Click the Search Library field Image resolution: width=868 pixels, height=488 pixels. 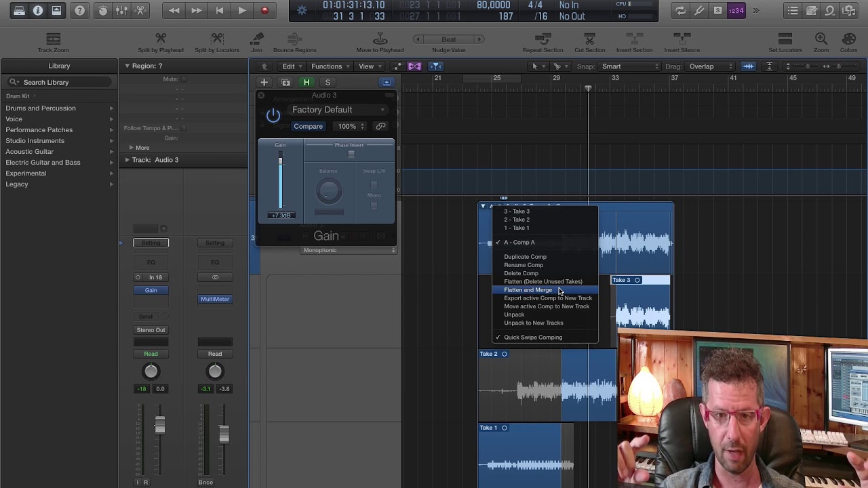[60, 83]
